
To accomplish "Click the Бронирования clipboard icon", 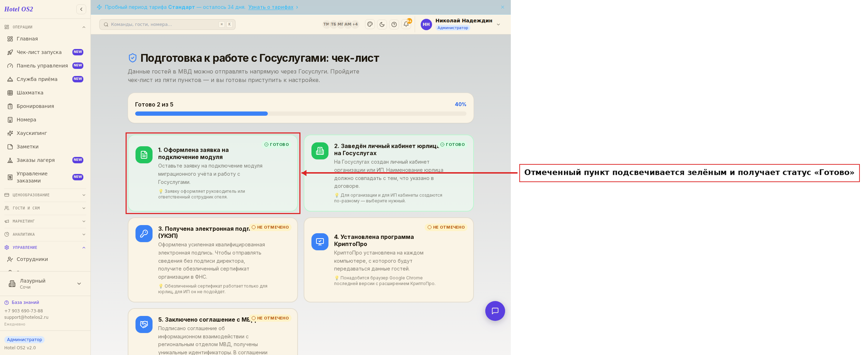I will coord(10,106).
